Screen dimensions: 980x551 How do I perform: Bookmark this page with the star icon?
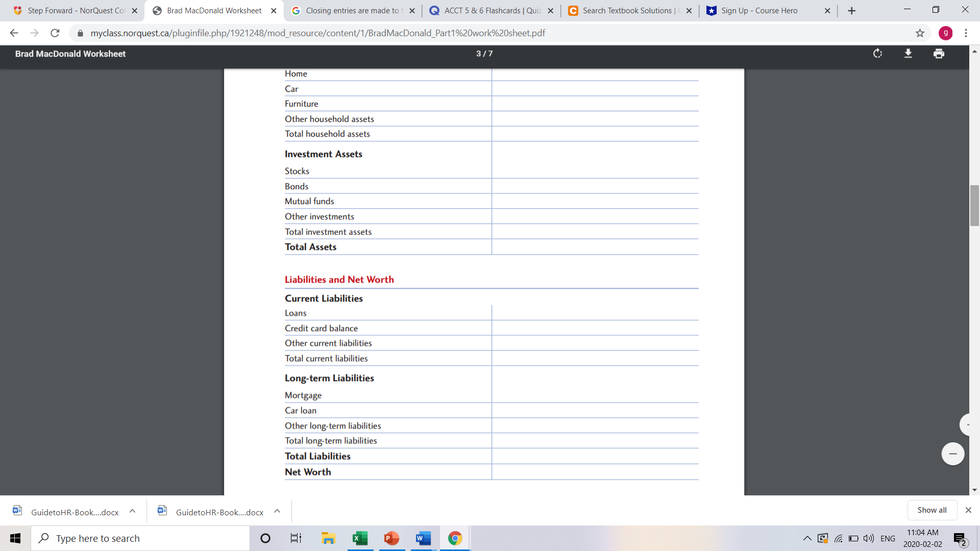point(920,33)
